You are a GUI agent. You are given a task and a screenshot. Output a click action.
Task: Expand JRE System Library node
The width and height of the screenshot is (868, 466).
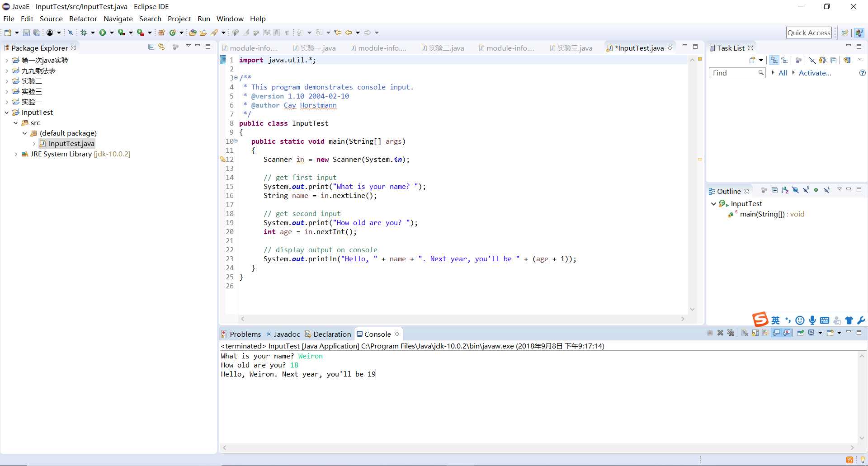15,154
